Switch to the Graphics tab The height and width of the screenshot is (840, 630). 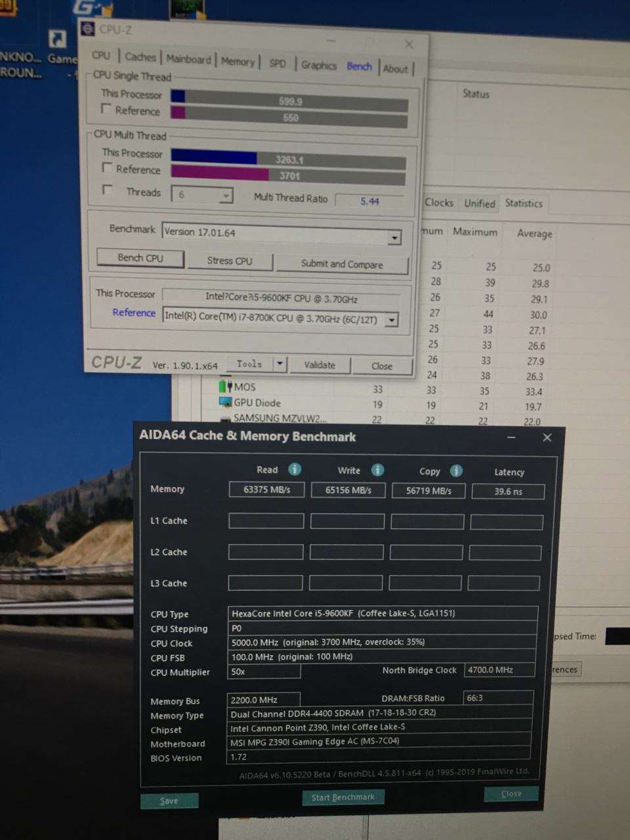[319, 65]
